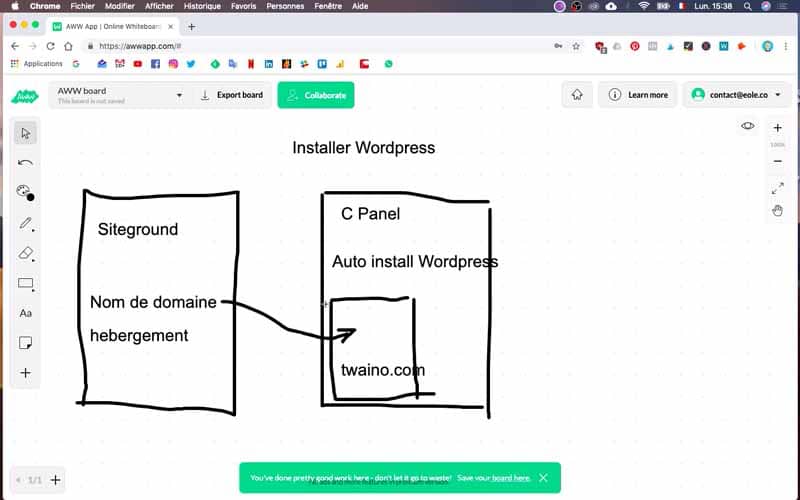This screenshot has height=500, width=800.
Task: Dismiss the green save notification banner
Action: 543,478
